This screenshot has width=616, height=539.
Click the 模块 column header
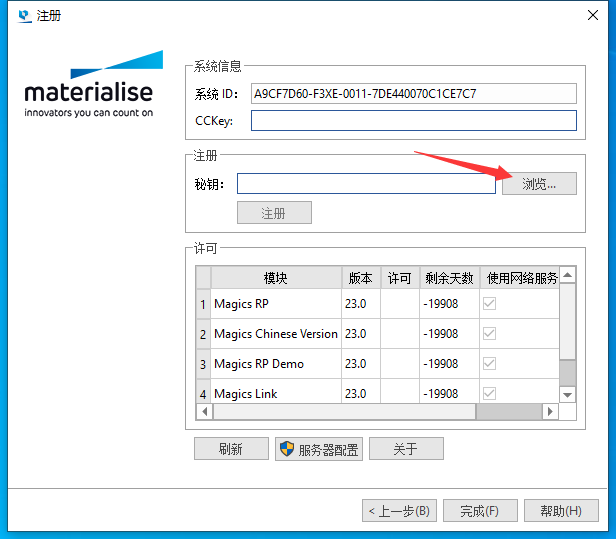tap(276, 278)
